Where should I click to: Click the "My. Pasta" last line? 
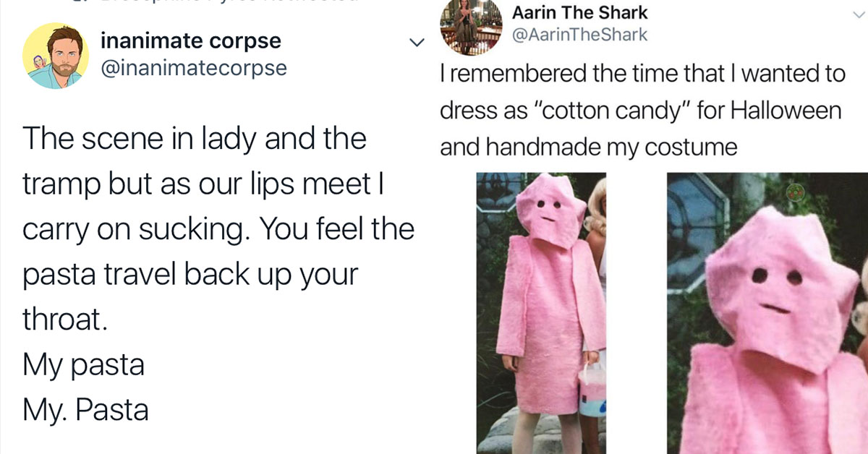point(85,411)
